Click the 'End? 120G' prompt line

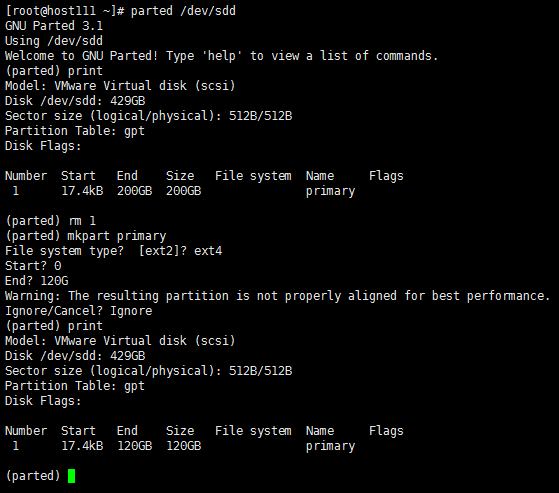[x=36, y=281]
